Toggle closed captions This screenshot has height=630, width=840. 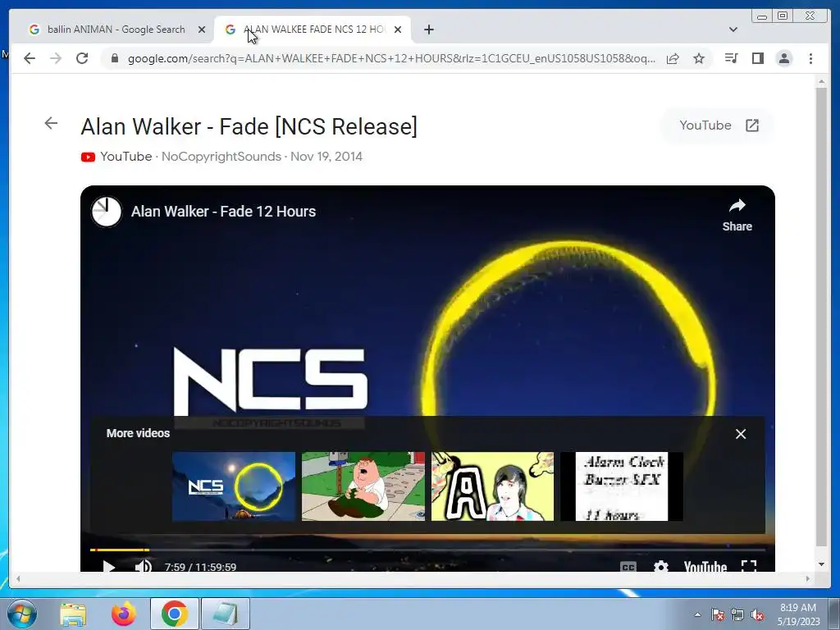point(628,567)
